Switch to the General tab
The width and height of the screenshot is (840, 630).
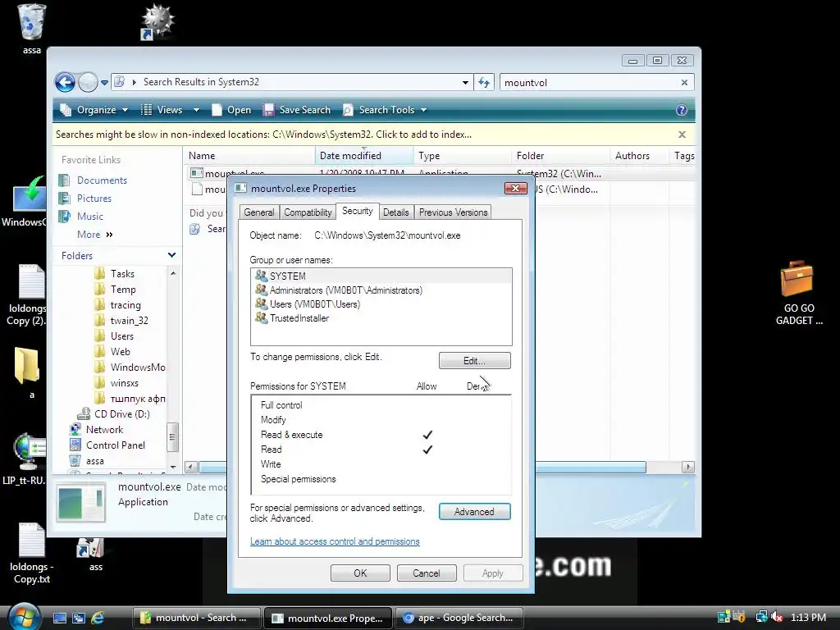click(258, 212)
